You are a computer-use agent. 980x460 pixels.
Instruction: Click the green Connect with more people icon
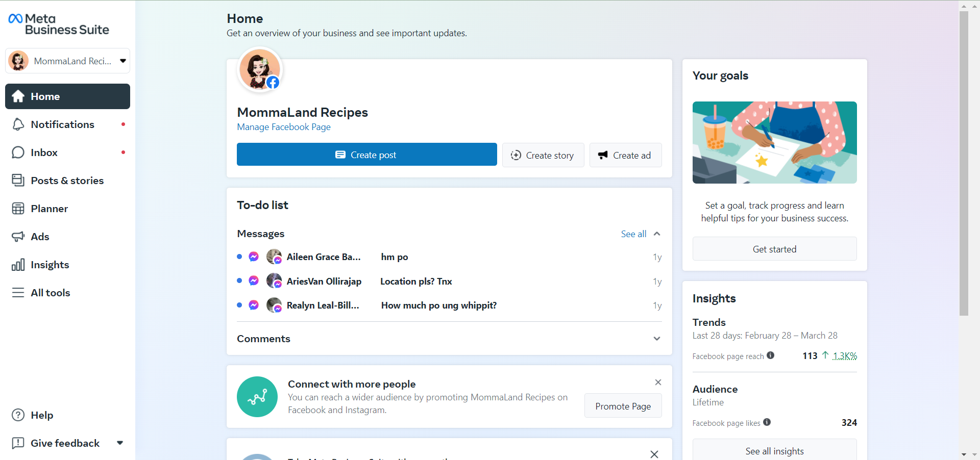257,397
